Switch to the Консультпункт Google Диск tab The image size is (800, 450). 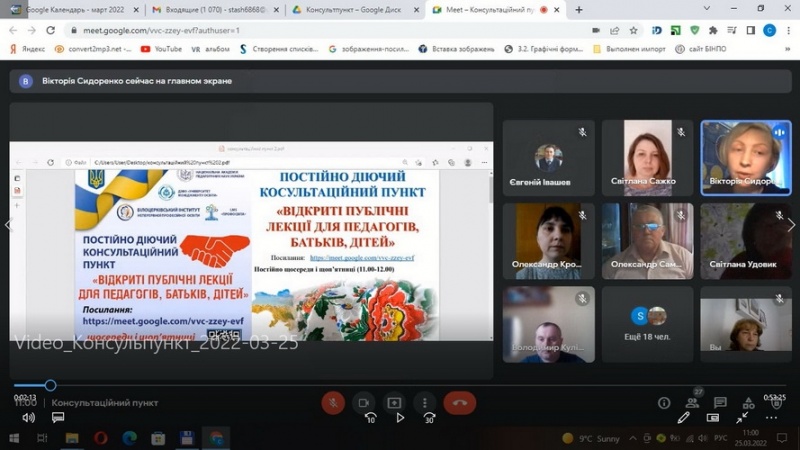coord(355,9)
